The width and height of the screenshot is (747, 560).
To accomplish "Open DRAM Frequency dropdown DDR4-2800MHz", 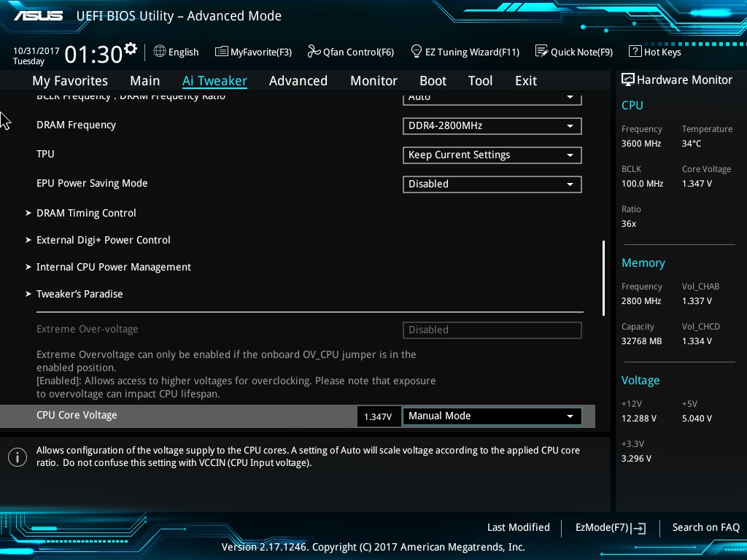I will pos(492,125).
